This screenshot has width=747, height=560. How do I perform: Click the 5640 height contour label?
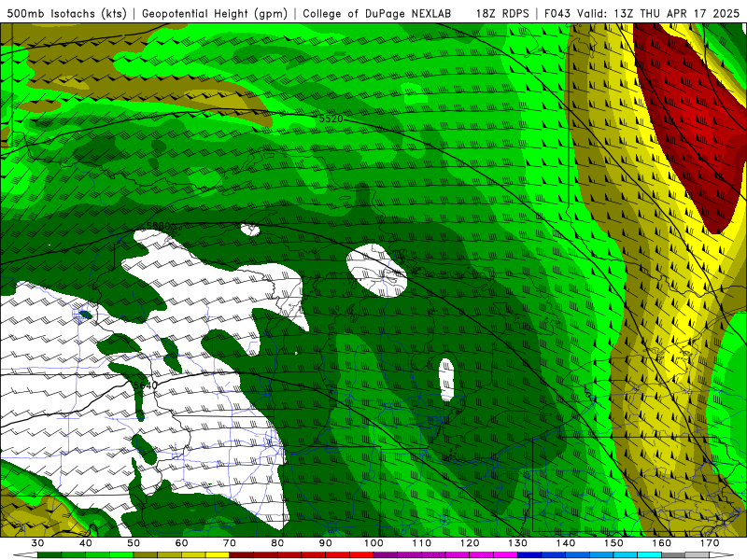pyautogui.click(x=145, y=385)
